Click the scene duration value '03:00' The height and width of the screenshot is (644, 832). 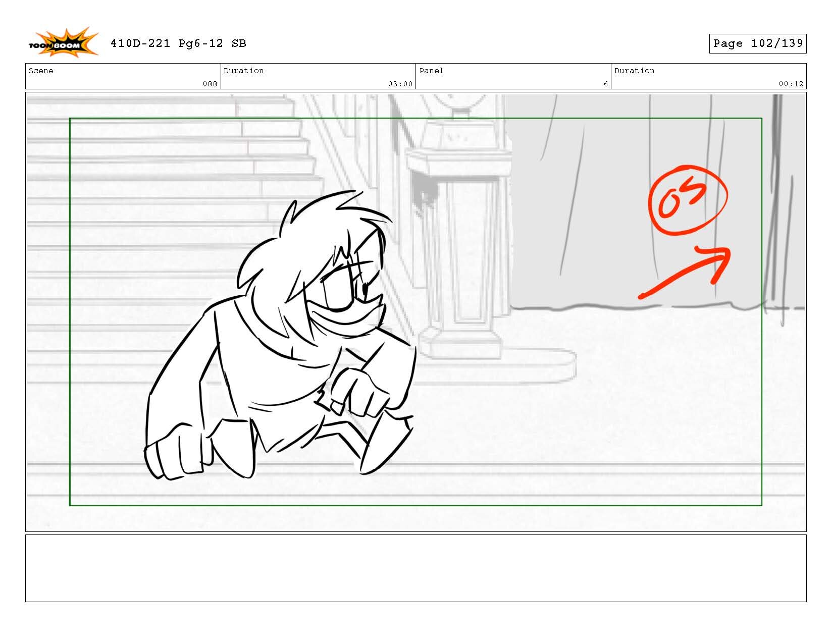tap(400, 84)
